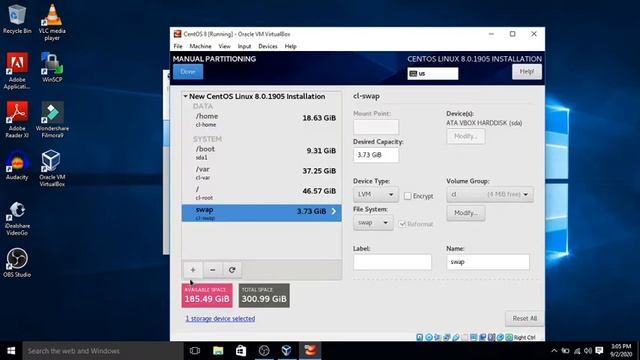The width and height of the screenshot is (640, 360).
Task: Click the mouse integration status icon
Action: (500, 337)
